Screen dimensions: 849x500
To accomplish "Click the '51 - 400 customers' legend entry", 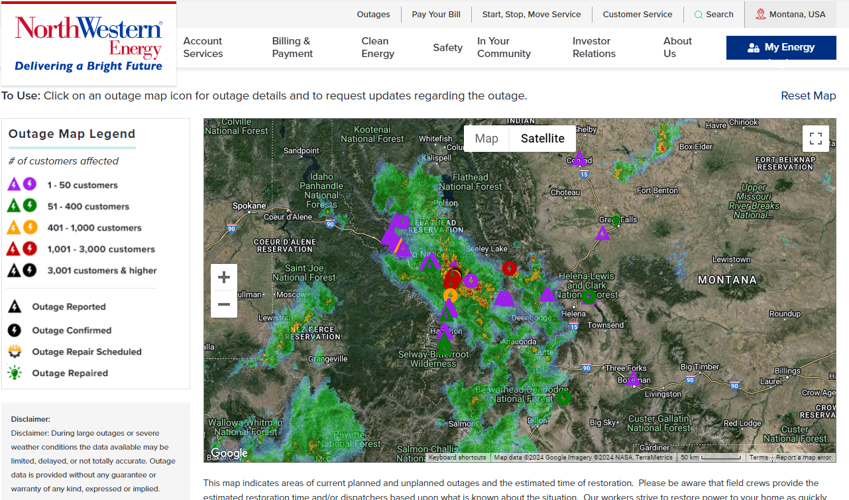I will pos(88,206).
